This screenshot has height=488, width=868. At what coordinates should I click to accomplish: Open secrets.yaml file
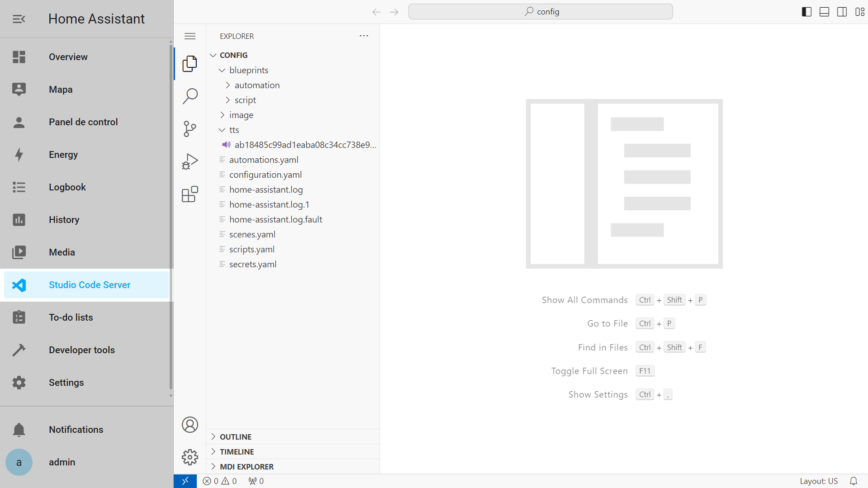point(293,264)
